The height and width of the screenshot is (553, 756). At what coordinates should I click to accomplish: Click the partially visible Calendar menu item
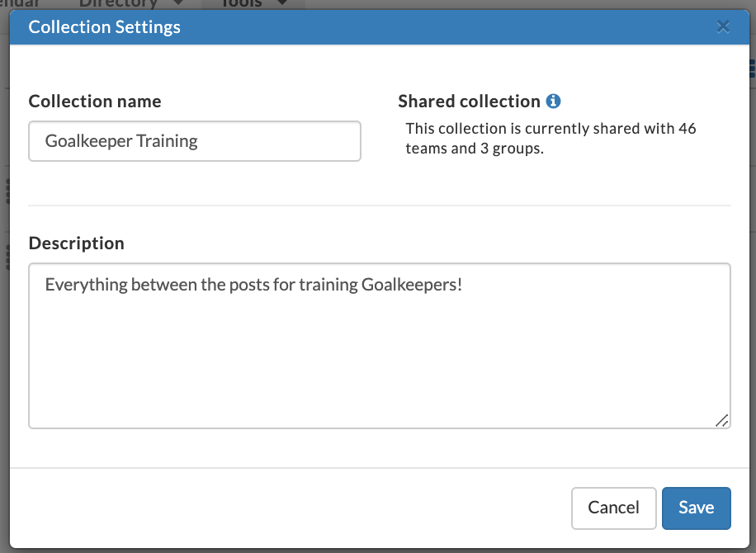click(19, 4)
